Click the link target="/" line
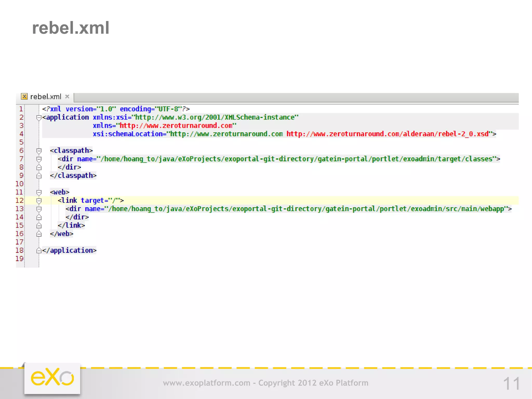Image resolution: width=532 pixels, height=399 pixels. [91, 201]
